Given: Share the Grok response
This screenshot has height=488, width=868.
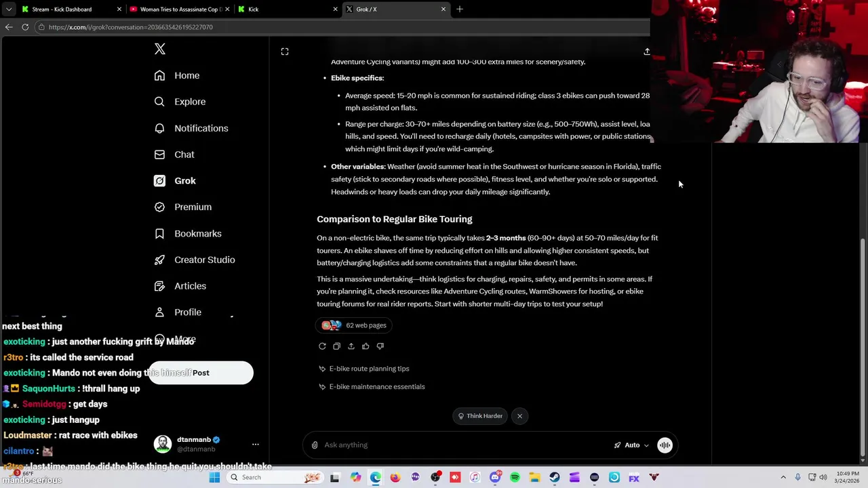Looking at the screenshot, I should coord(351,346).
